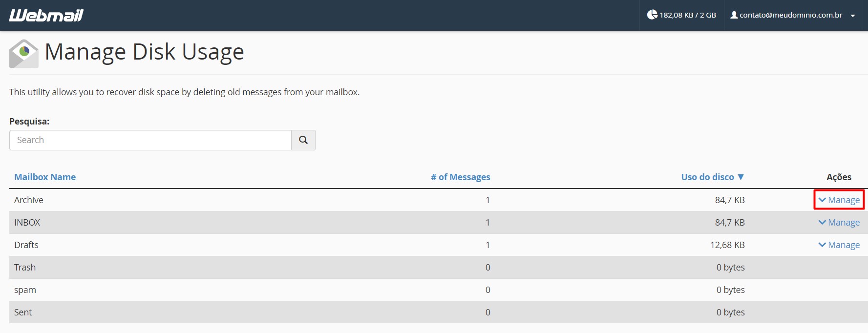868x333 pixels.
Task: Select the spam mailbox name
Action: pos(25,290)
